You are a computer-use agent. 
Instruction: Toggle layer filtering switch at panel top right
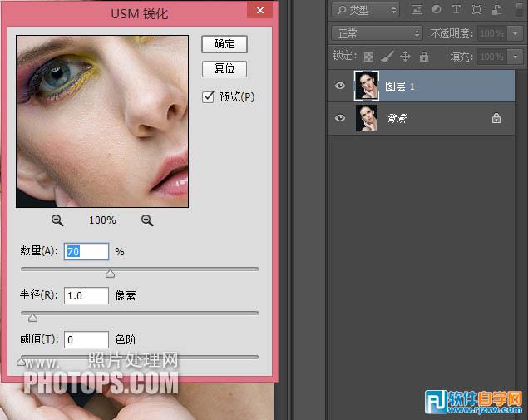click(520, 9)
